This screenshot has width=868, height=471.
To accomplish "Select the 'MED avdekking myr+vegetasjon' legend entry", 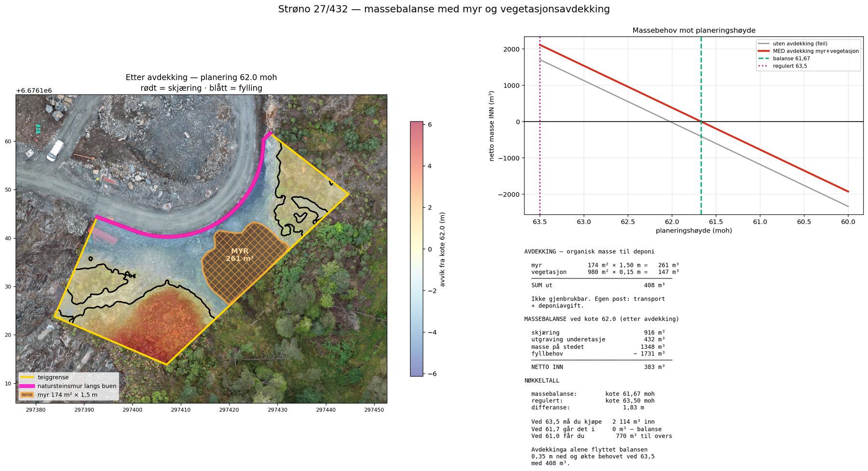I will point(808,51).
